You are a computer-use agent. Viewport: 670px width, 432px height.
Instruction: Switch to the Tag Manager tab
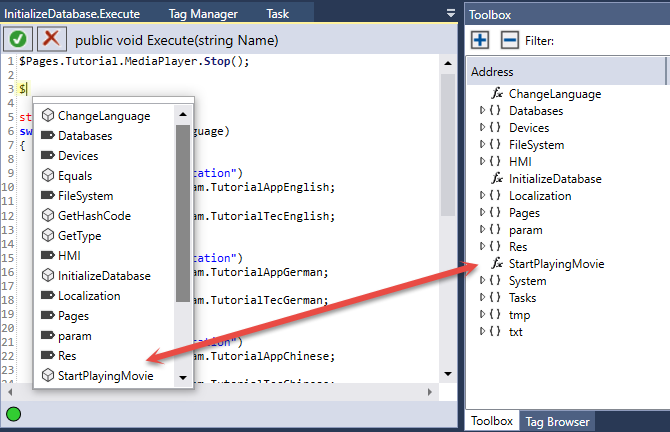(205, 14)
